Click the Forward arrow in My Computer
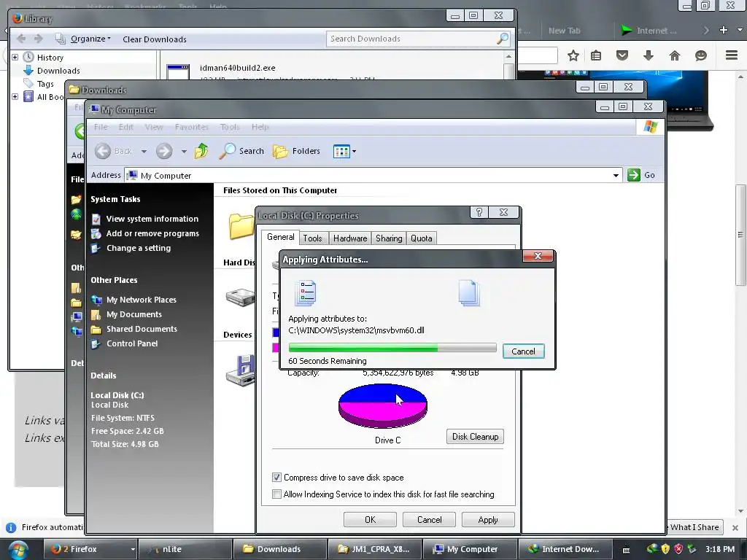Image resolution: width=747 pixels, height=560 pixels. 164,151
